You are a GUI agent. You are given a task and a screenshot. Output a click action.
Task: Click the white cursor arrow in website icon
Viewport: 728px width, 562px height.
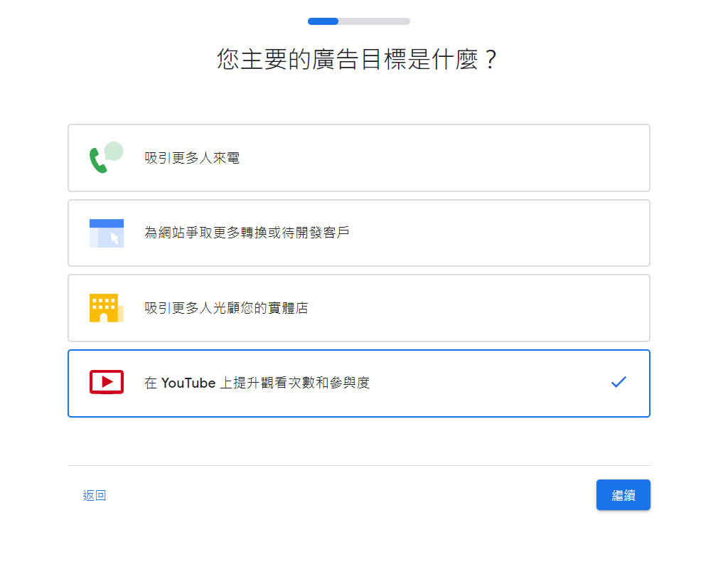[x=115, y=238]
